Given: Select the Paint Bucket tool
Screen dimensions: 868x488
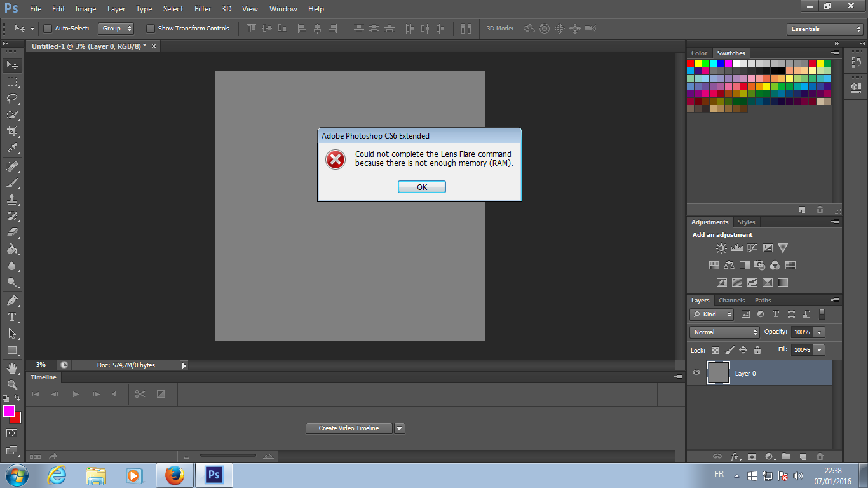Looking at the screenshot, I should (12, 249).
